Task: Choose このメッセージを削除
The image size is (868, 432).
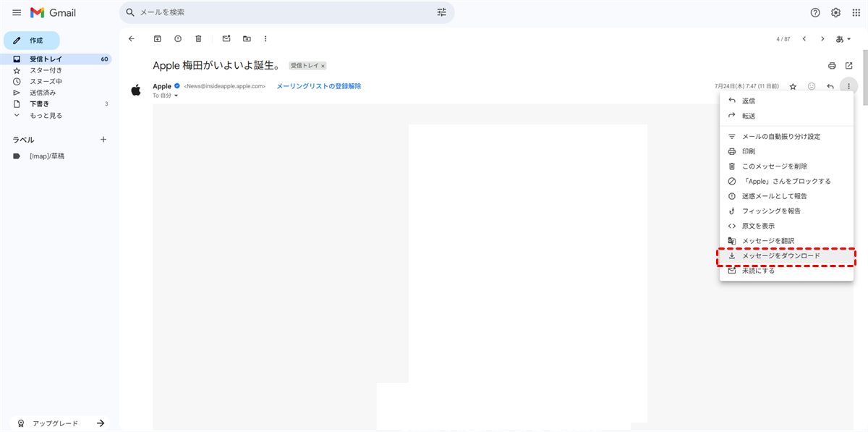Action: [x=786, y=166]
